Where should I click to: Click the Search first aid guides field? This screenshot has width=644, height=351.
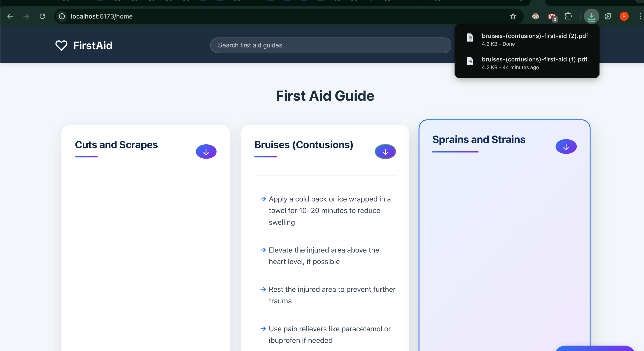point(331,45)
